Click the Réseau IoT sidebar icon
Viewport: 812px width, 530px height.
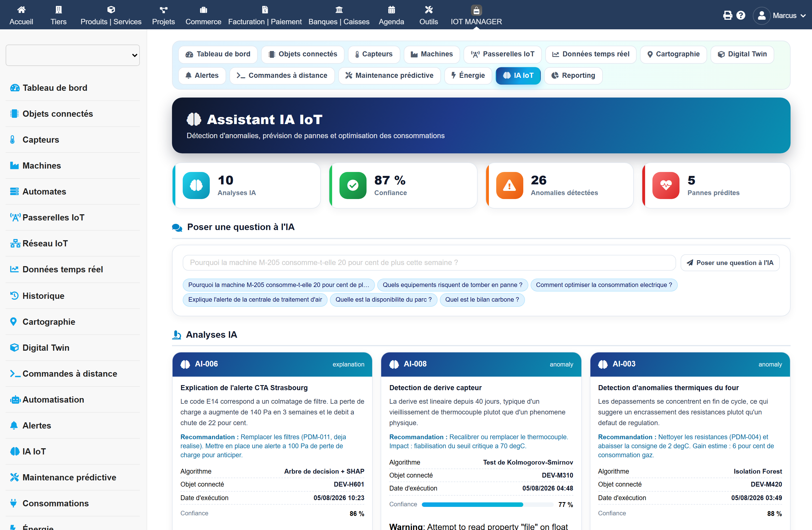[x=15, y=244]
